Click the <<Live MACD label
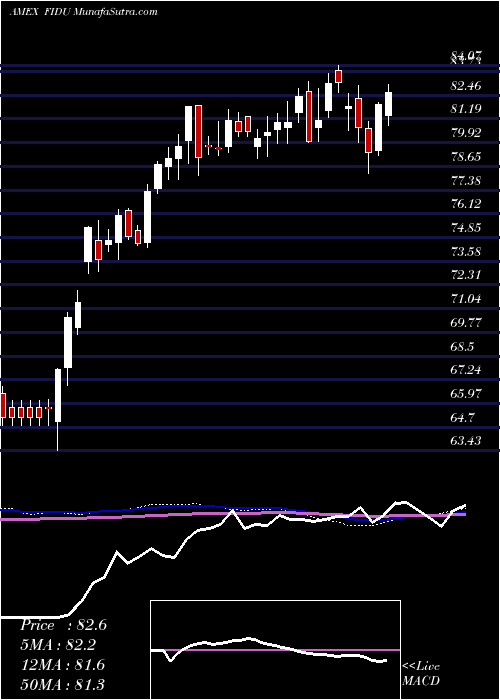Viewport: 500px width, 700px height. tap(421, 674)
